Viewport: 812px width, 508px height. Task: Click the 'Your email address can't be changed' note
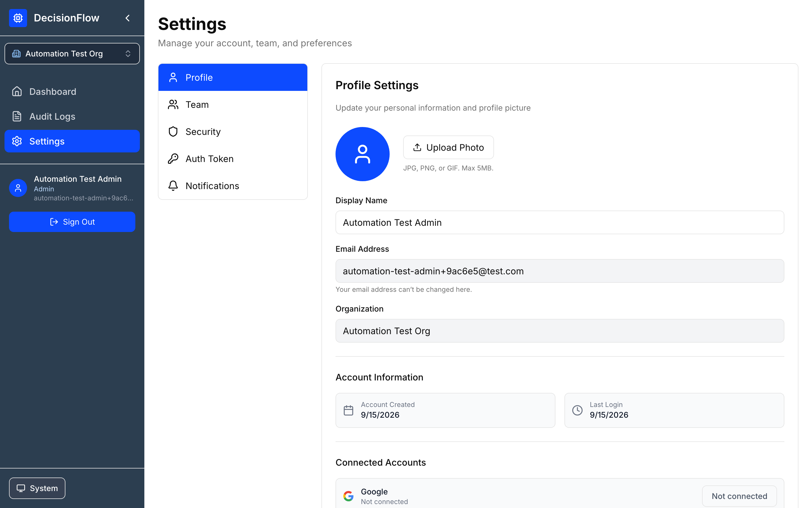[404, 289]
